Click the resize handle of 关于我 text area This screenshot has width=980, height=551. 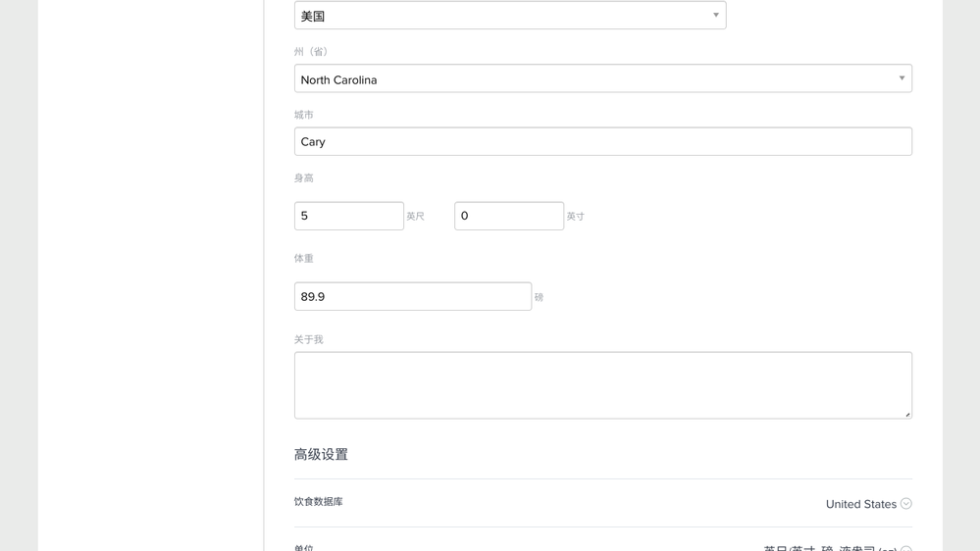coord(907,415)
